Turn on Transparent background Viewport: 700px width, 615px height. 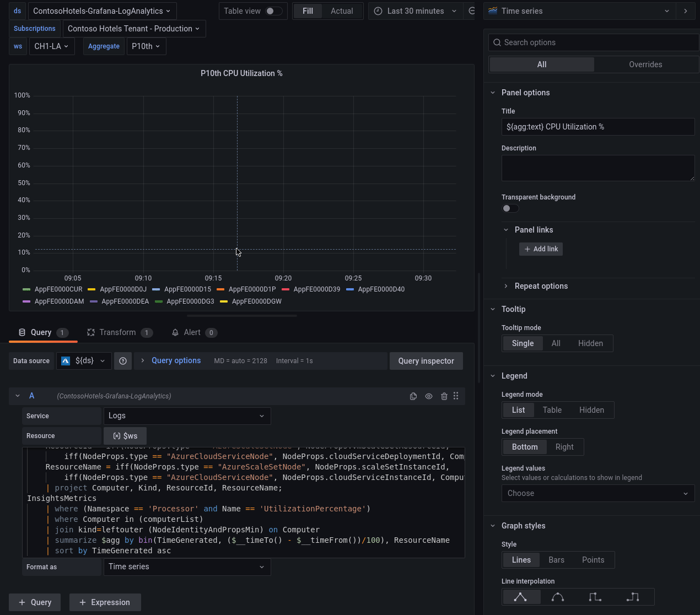point(510,208)
